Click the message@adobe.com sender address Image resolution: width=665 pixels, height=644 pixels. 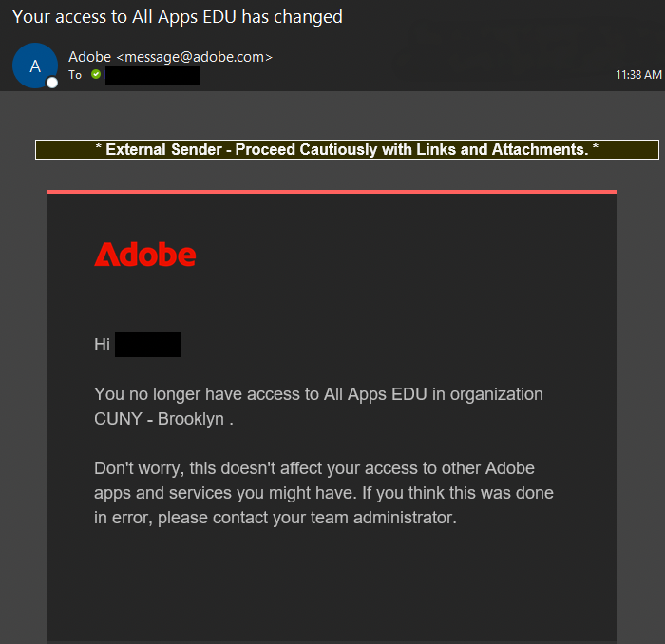194,57
